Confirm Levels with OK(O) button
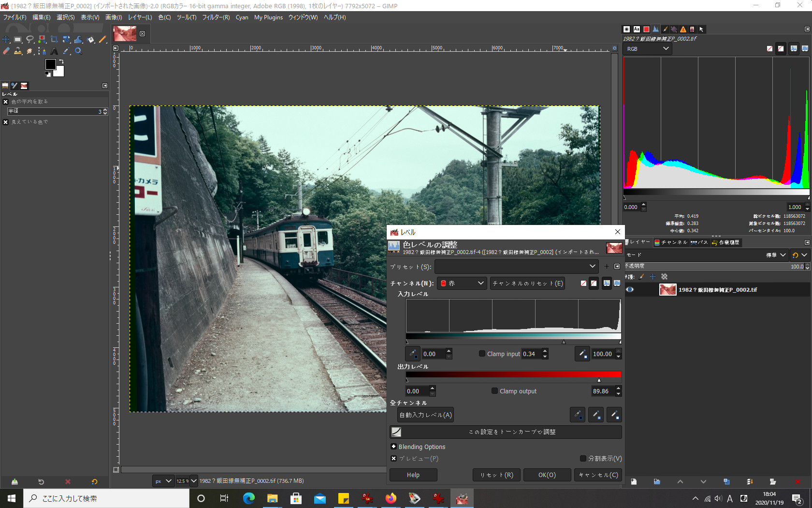Viewport: 812px width, 508px height. click(x=547, y=475)
